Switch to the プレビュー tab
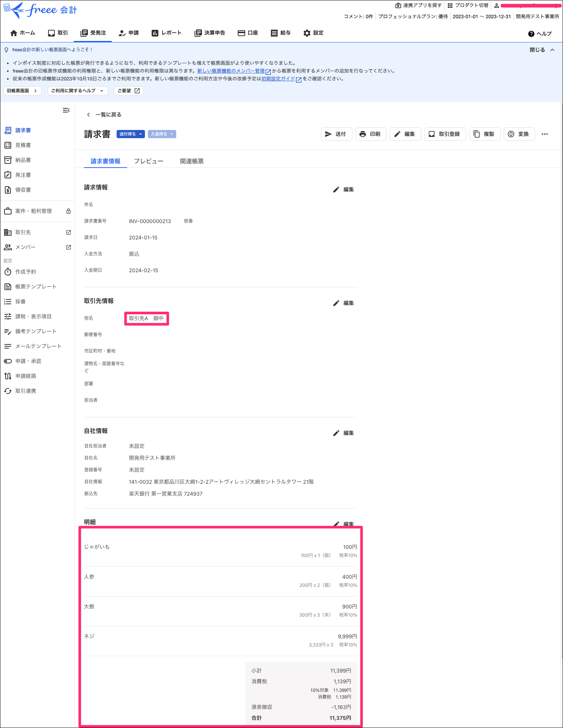 pos(149,161)
